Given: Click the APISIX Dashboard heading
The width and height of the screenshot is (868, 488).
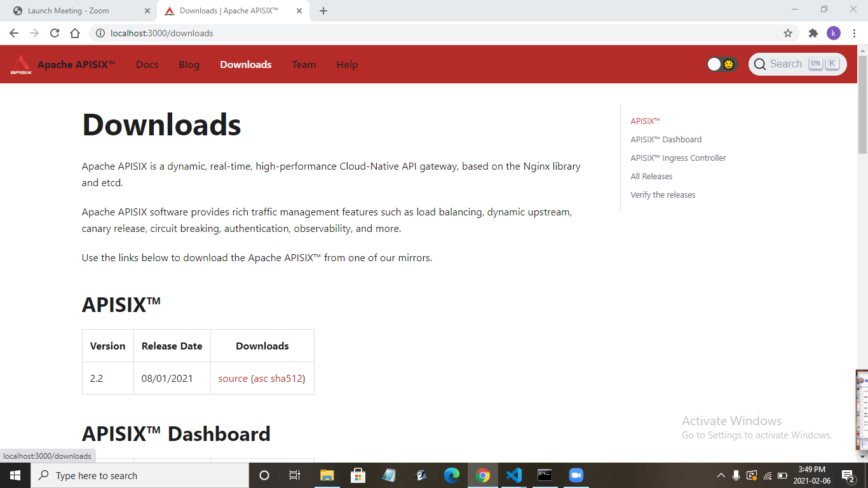Looking at the screenshot, I should (x=176, y=433).
